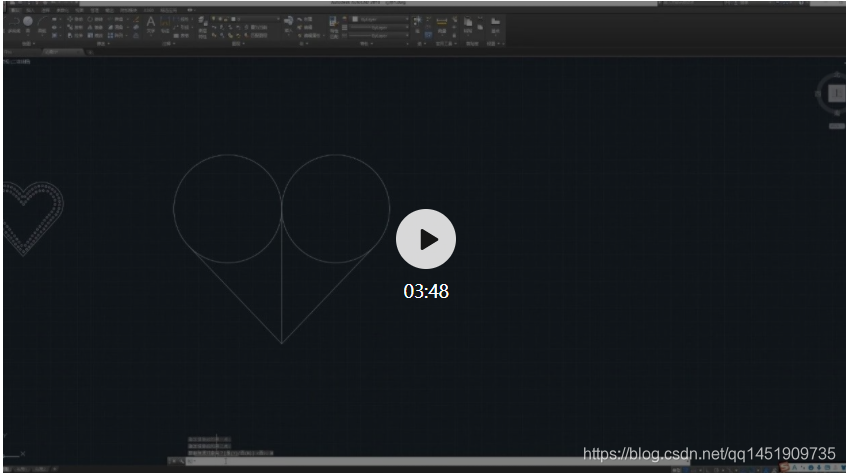Play the AutoCAD heart drawing video
This screenshot has height=473, width=846.
pyautogui.click(x=426, y=239)
